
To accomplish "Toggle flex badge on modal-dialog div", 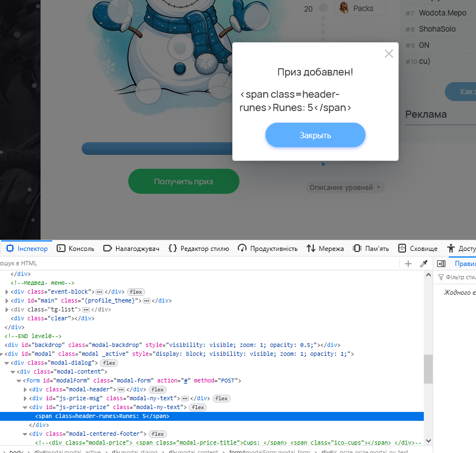I will coord(109,363).
